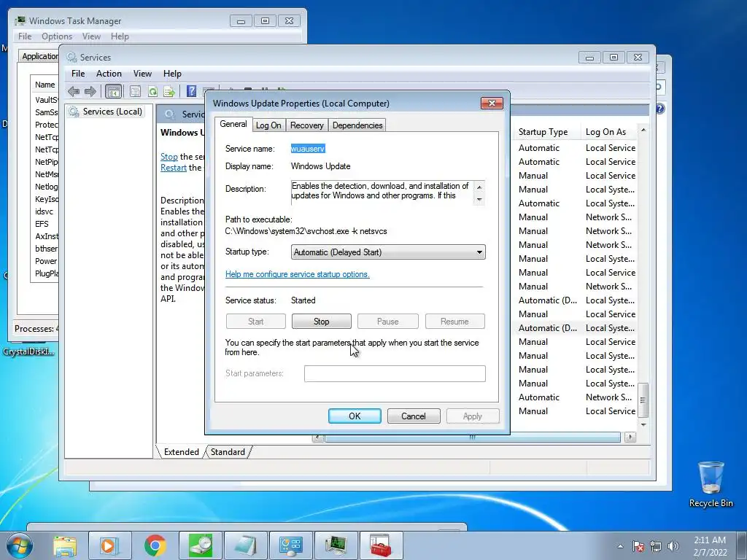
Task: Click the Action Center flag tray icon
Action: (638, 546)
